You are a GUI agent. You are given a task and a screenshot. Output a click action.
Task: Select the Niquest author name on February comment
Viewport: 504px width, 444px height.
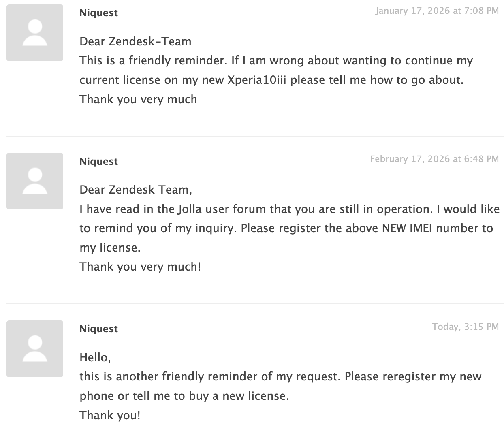pyautogui.click(x=98, y=161)
